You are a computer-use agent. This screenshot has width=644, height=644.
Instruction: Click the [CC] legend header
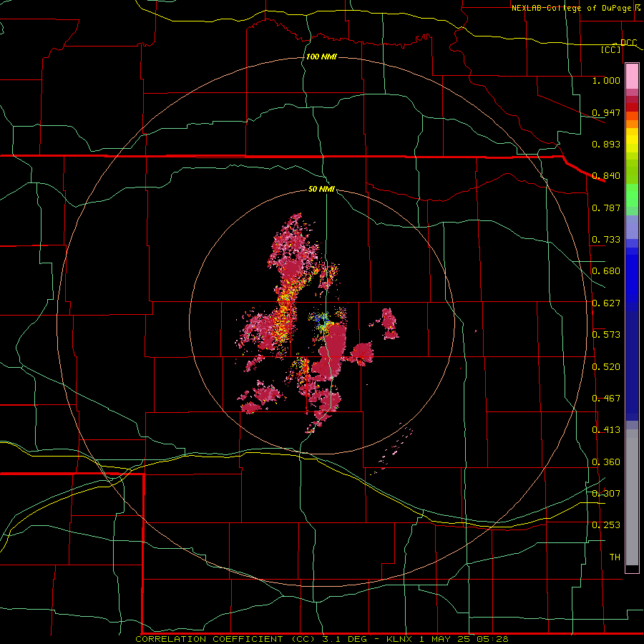point(611,49)
